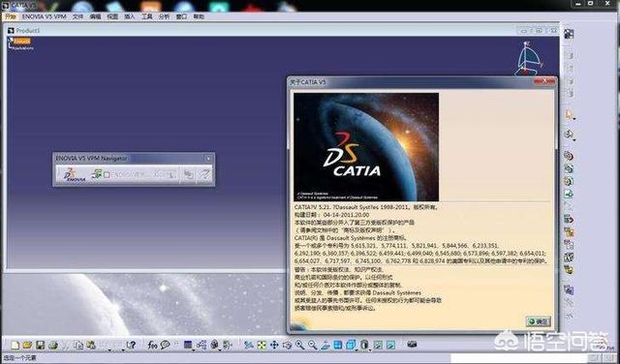Open the 工具 menu

(x=146, y=16)
